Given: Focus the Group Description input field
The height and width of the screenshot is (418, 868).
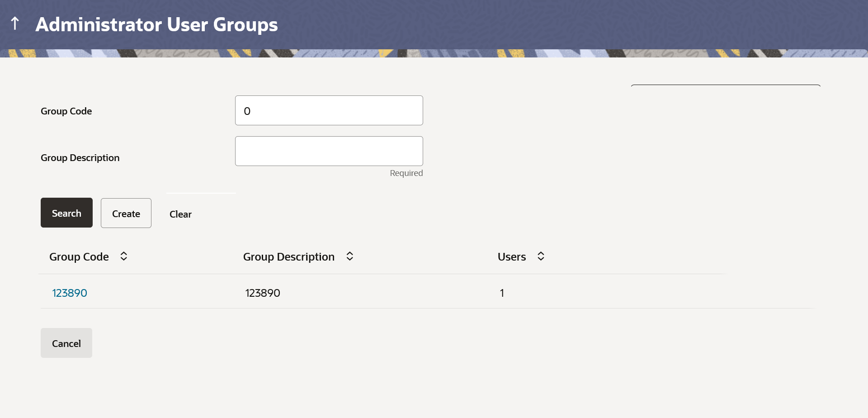Looking at the screenshot, I should [329, 151].
